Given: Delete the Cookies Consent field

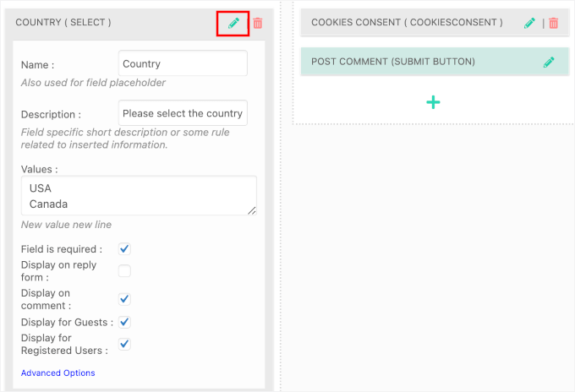Looking at the screenshot, I should click(x=554, y=23).
